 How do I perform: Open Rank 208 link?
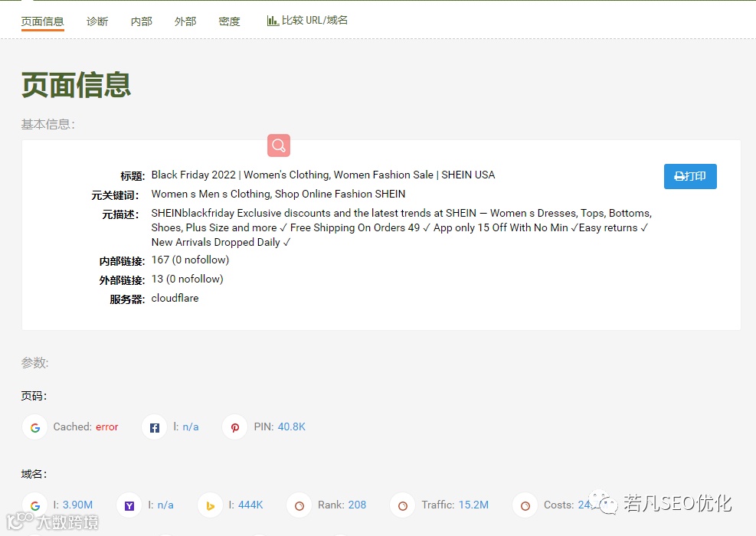click(357, 505)
